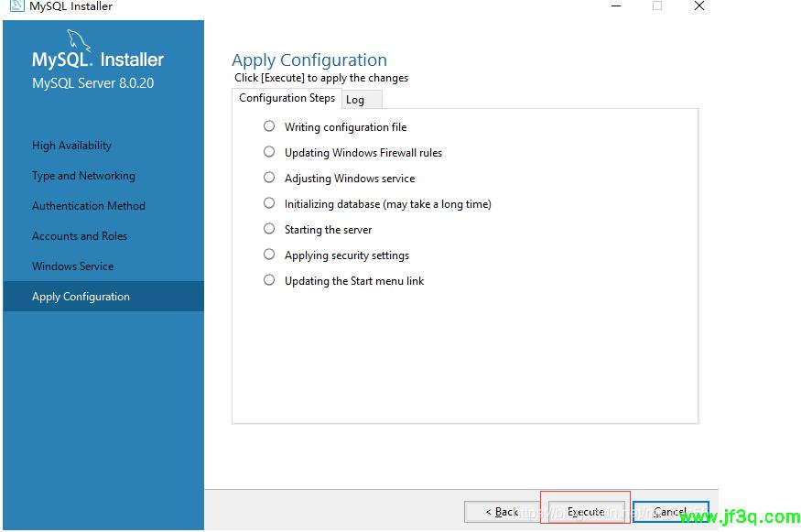Click 'Applying security settings' text

pyautogui.click(x=347, y=255)
